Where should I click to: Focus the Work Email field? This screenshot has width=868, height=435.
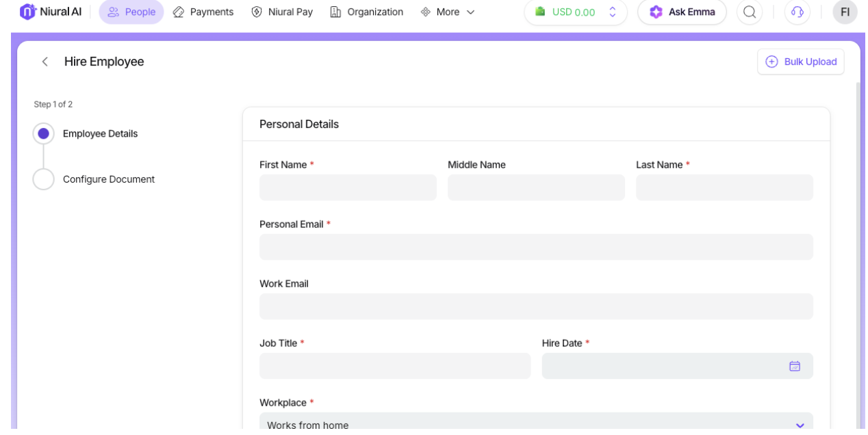(536, 306)
